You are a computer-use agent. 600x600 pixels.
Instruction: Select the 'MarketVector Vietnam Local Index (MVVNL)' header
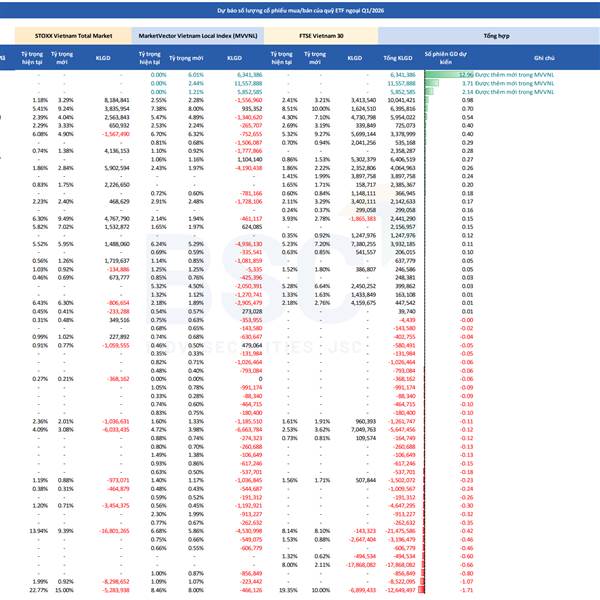(198, 36)
